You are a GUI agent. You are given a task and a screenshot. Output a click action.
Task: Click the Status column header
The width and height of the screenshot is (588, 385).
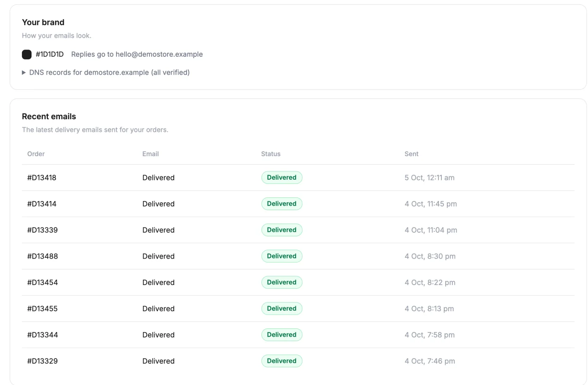(x=270, y=154)
